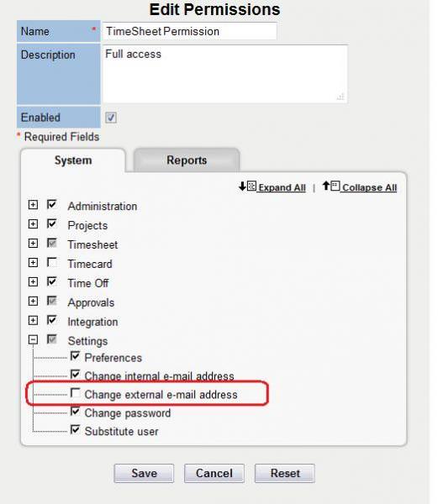Enable Change external e-mail address permission
Viewport: 438px width, 504px height.
[76, 393]
